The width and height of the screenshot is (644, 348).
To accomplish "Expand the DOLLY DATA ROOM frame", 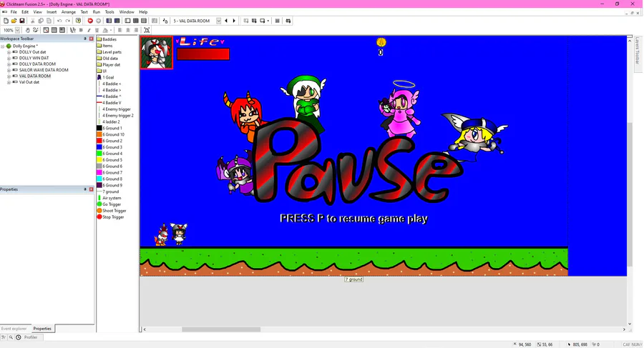I will click(x=9, y=64).
